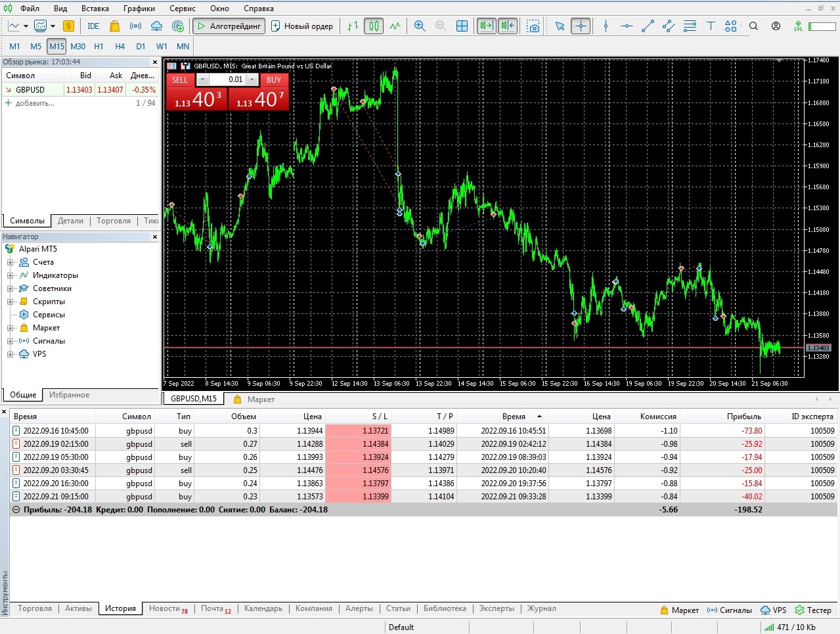
Task: Open the Сервис menu
Action: point(183,9)
